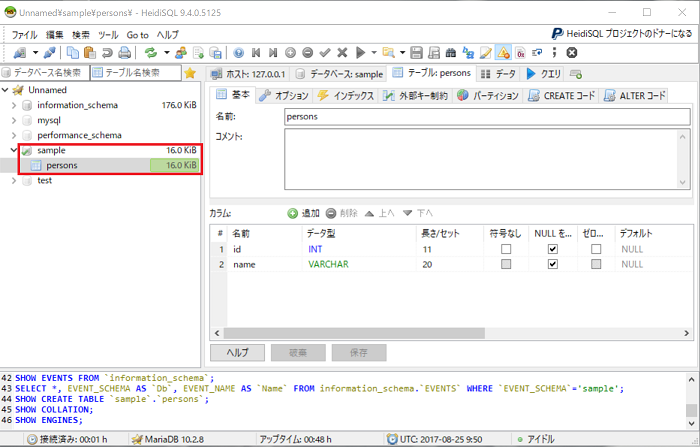Switch to the インデックス tab
Viewport: 700px width, 447px height.
(x=346, y=96)
